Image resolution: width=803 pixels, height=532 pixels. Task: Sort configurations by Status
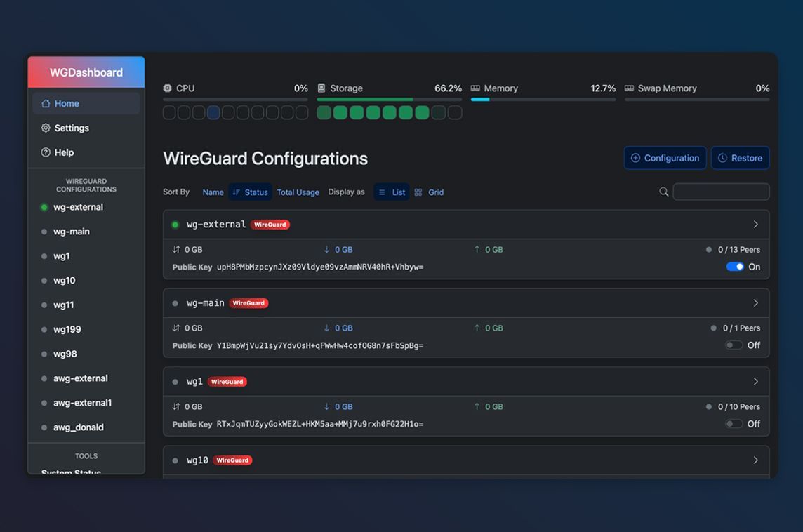[x=250, y=192]
